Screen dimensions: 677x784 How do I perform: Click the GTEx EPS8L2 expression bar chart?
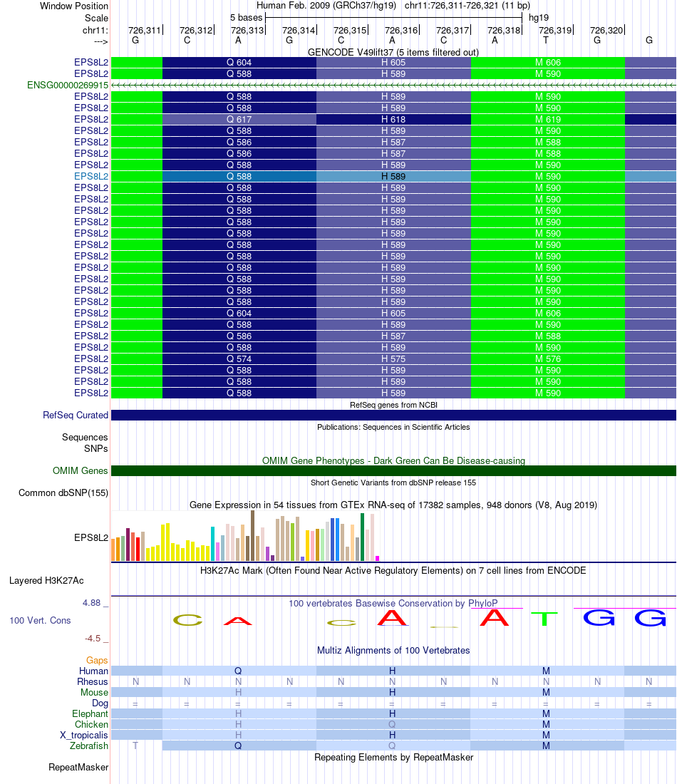pos(245,536)
